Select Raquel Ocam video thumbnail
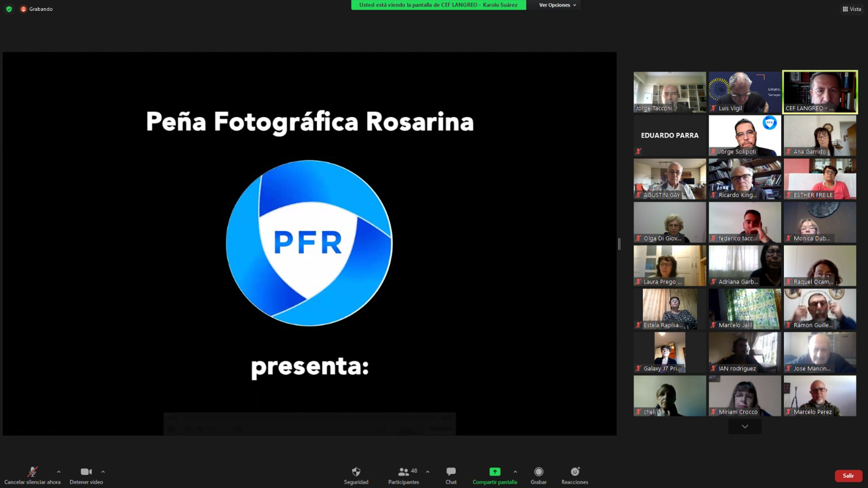 tap(820, 265)
